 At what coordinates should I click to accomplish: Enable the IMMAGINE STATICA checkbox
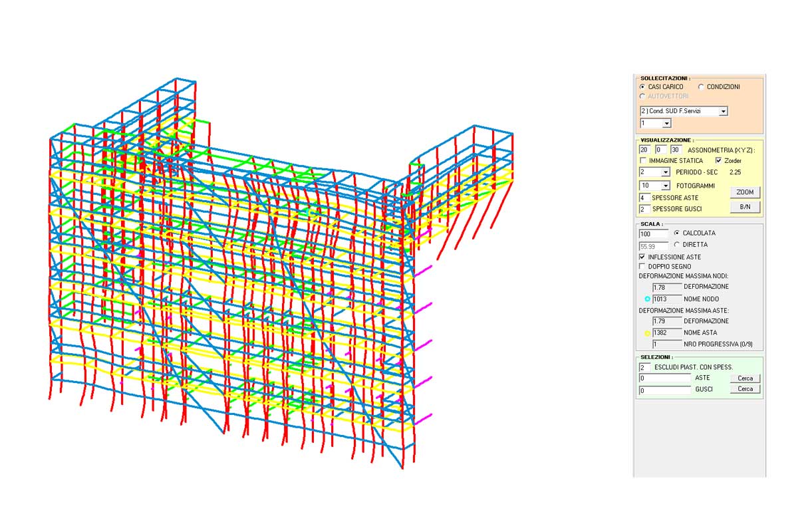(x=642, y=161)
